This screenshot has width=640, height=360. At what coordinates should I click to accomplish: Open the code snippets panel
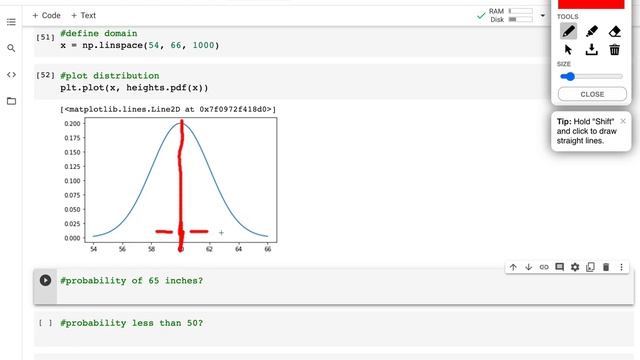tap(11, 75)
